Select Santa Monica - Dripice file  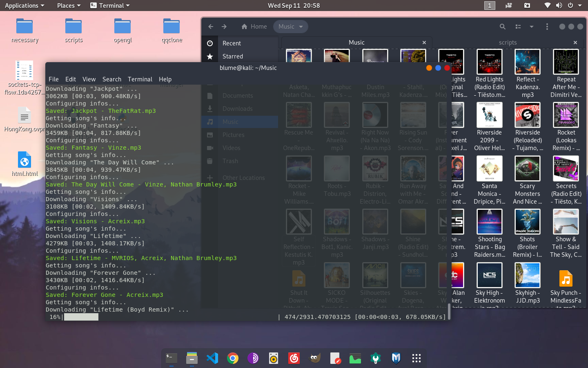pyautogui.click(x=489, y=180)
